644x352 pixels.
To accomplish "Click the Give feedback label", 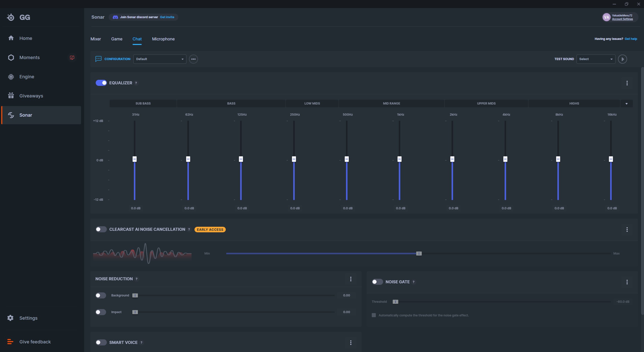I will pos(35,342).
